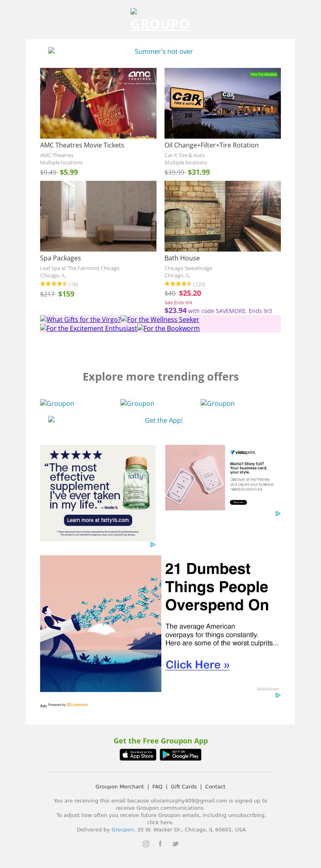Click AdChoices icon under Vistaprint ad

[278, 514]
